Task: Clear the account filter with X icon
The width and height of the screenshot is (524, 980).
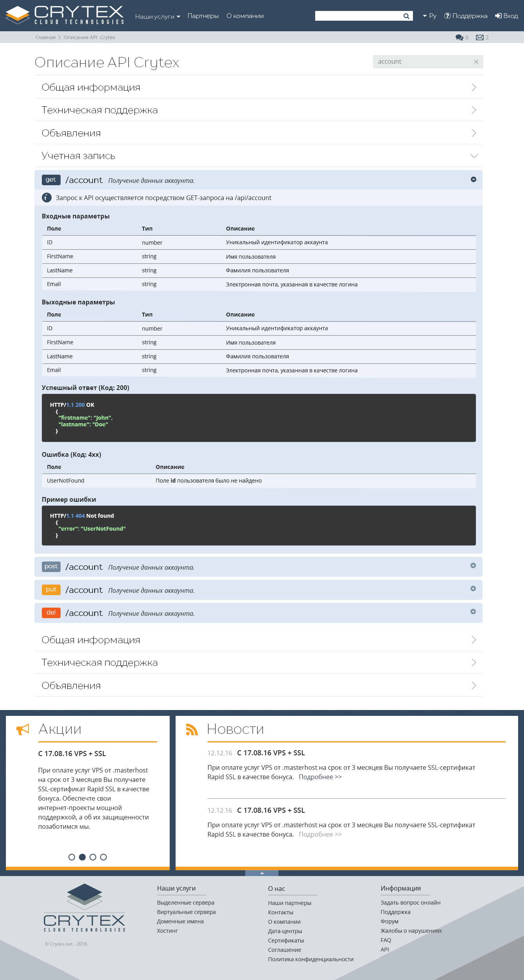Action: pos(476,62)
